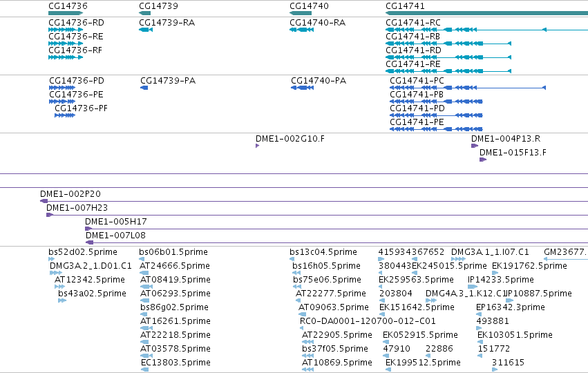Click the AT06293.5prime EST glyph
588x373 pixels.
[x=144, y=300]
